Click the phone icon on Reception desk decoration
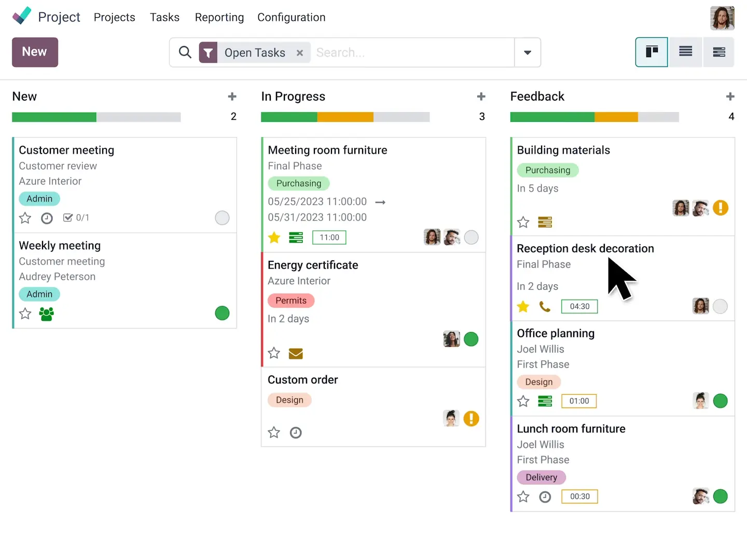747x560 pixels. click(x=545, y=306)
